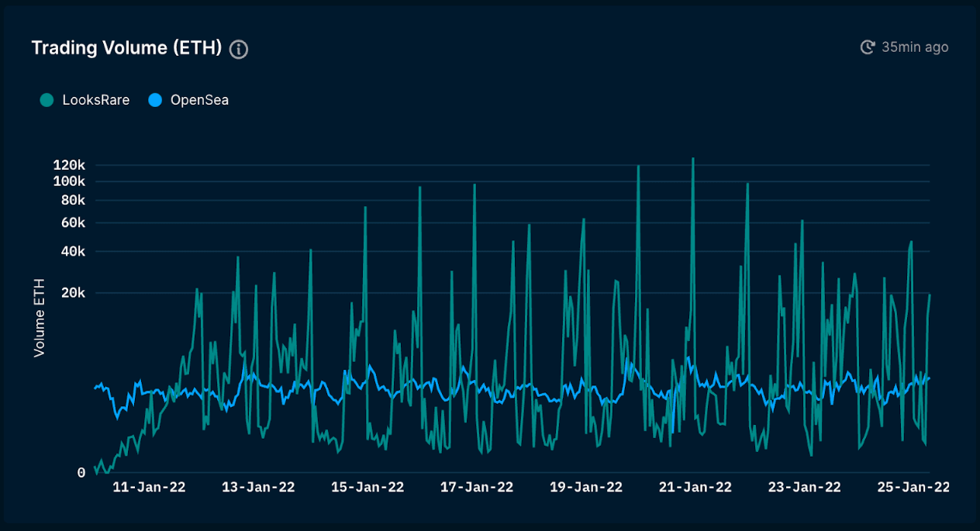980x531 pixels.
Task: Select the 11-Jan-22 x-axis date label
Action: pyautogui.click(x=149, y=488)
